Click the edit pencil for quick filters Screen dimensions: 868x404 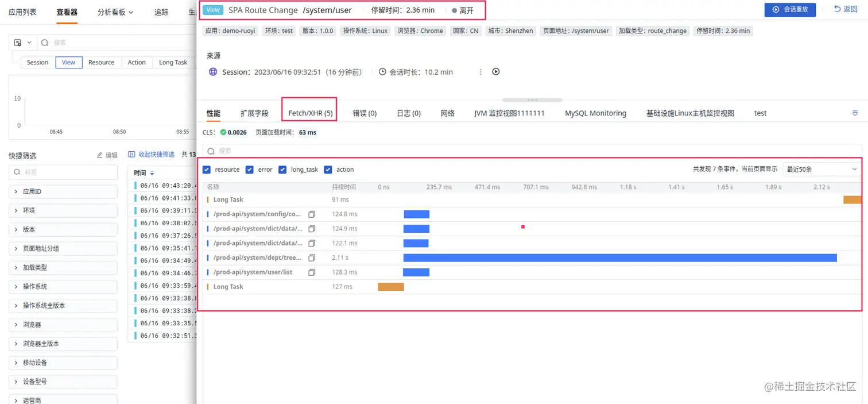coord(100,155)
